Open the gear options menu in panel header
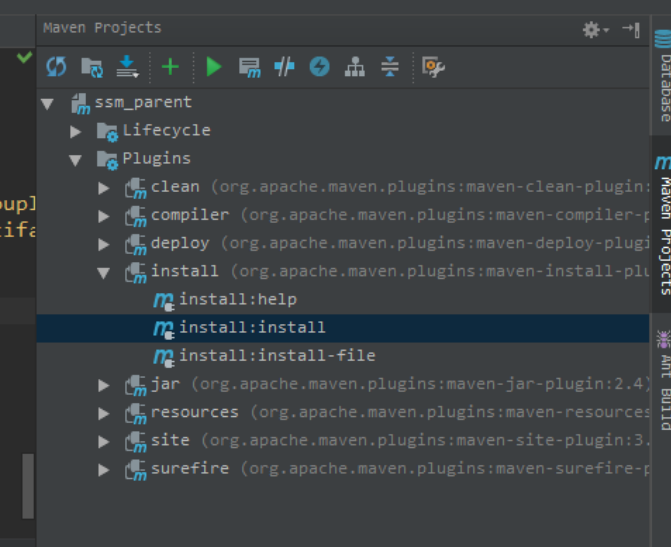This screenshot has height=547, width=671. pos(595,30)
